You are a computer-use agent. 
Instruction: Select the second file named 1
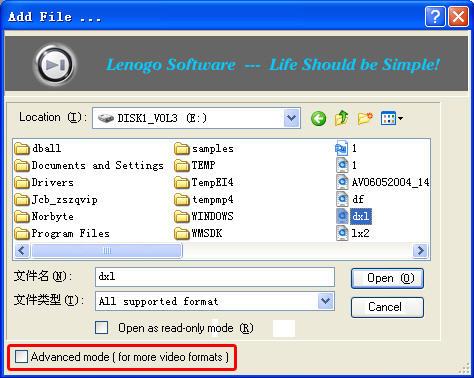coord(347,165)
